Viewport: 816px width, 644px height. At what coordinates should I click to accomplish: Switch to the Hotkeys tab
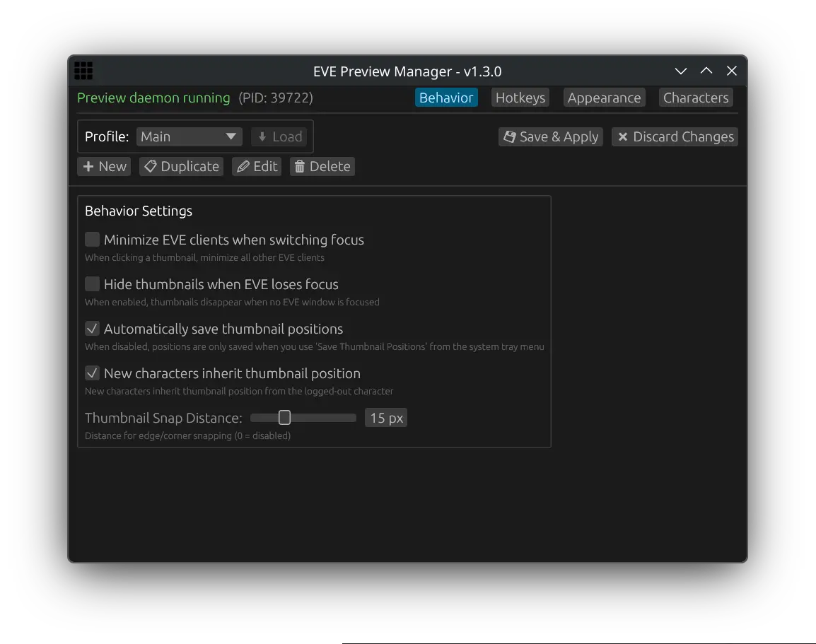[x=520, y=97]
